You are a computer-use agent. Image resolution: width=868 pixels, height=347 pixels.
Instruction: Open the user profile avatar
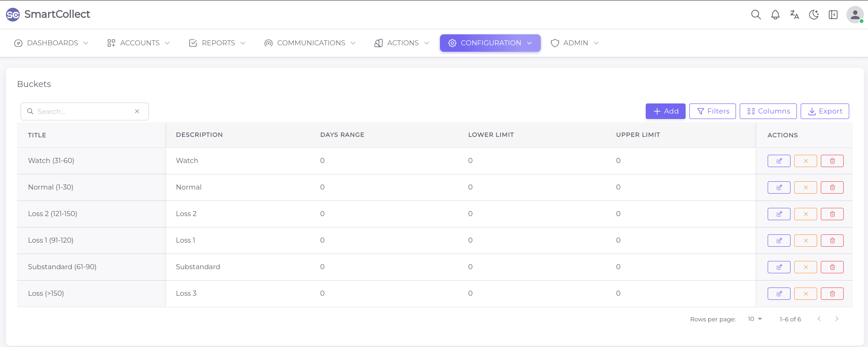[x=855, y=15]
